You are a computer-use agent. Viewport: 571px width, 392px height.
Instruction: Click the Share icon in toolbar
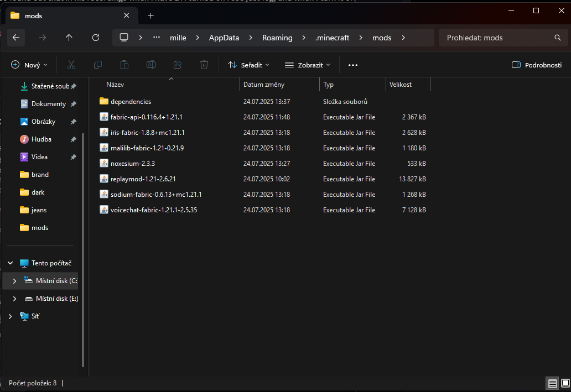point(178,65)
